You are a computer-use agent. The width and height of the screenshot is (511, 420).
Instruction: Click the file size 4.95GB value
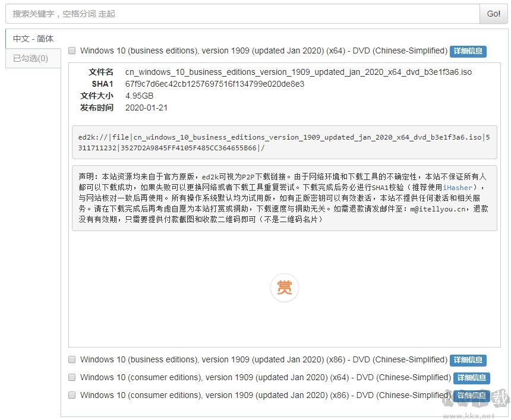[139, 96]
